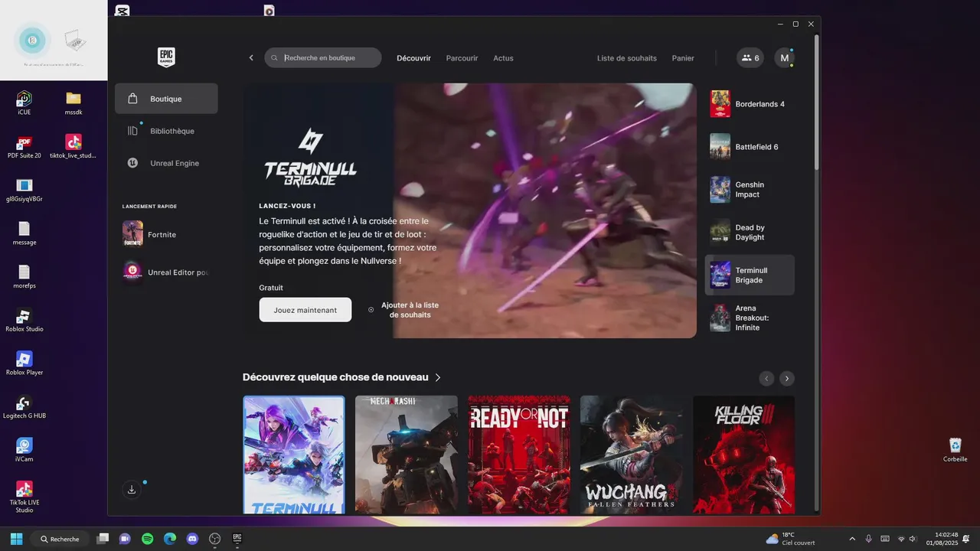980x551 pixels.
Task: Click Epic Games icon in the taskbar
Action: (237, 539)
